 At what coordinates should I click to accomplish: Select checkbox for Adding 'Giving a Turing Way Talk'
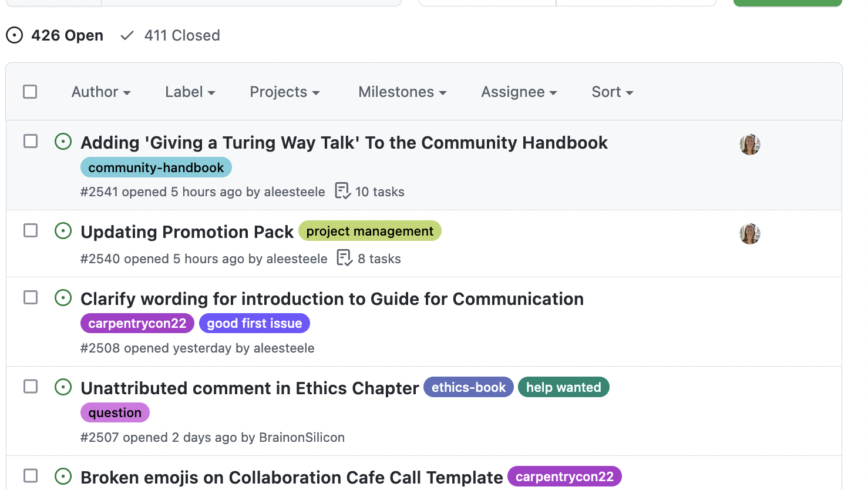[31, 141]
